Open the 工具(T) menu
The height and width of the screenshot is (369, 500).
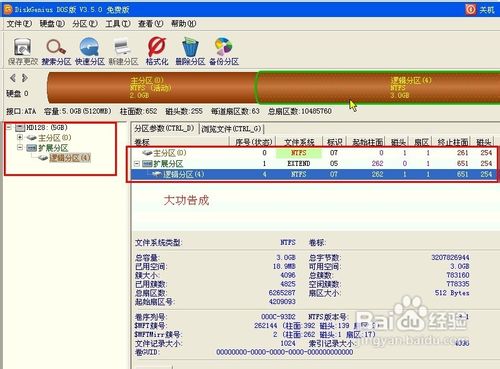(118, 24)
